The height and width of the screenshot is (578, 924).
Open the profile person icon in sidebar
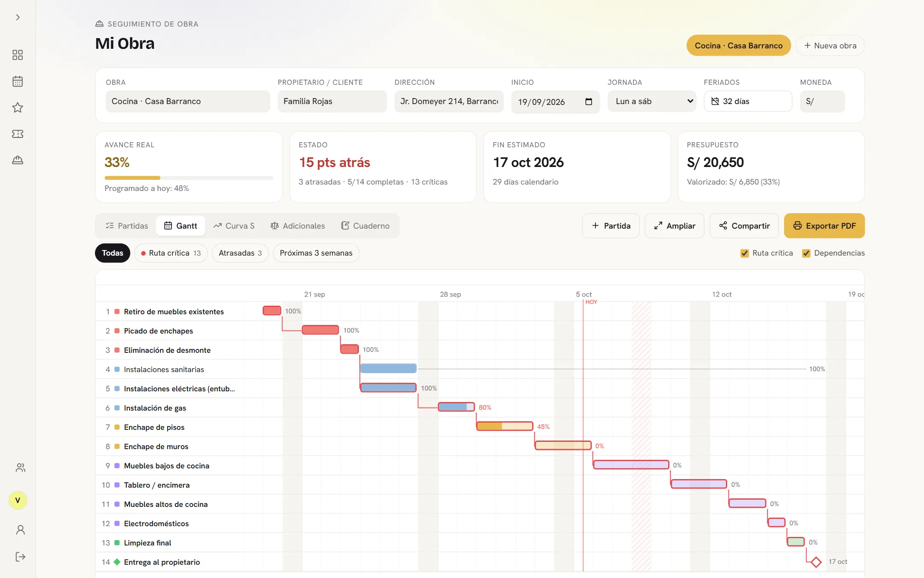point(20,530)
